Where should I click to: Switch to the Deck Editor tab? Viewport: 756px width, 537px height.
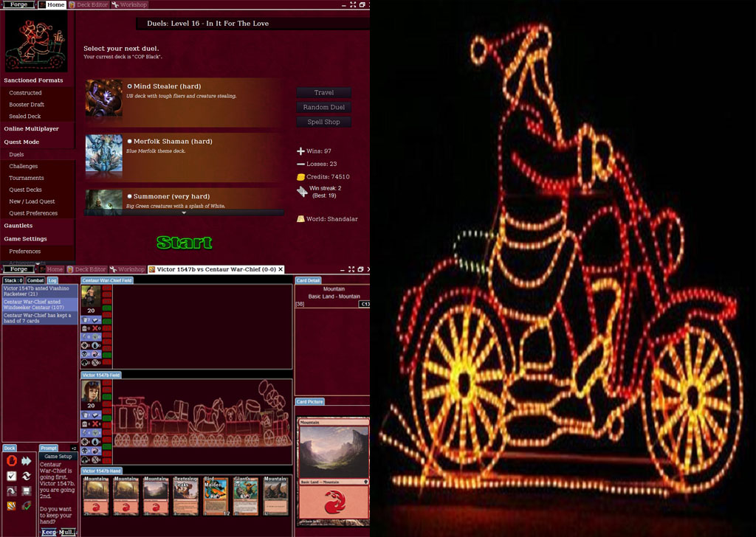(x=89, y=5)
